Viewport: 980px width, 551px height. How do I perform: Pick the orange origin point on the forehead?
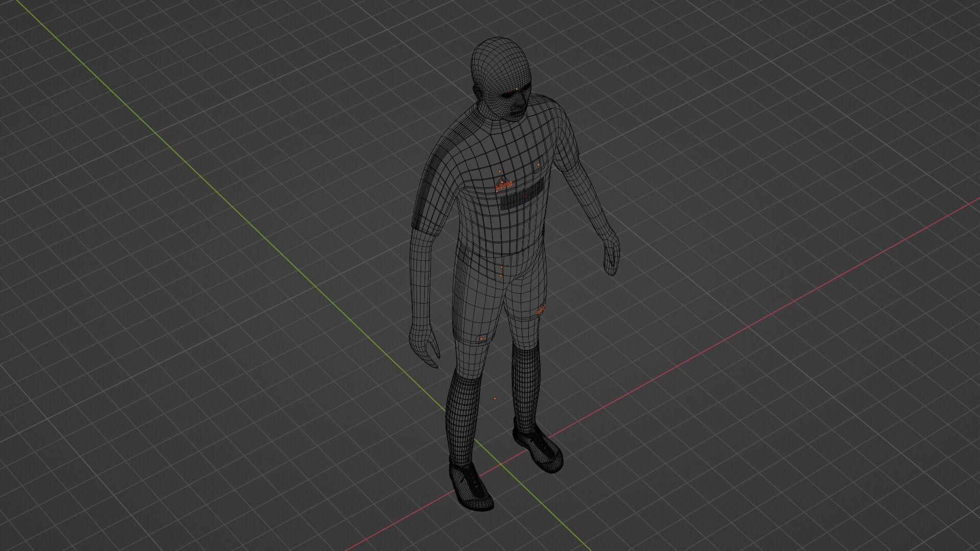517,89
